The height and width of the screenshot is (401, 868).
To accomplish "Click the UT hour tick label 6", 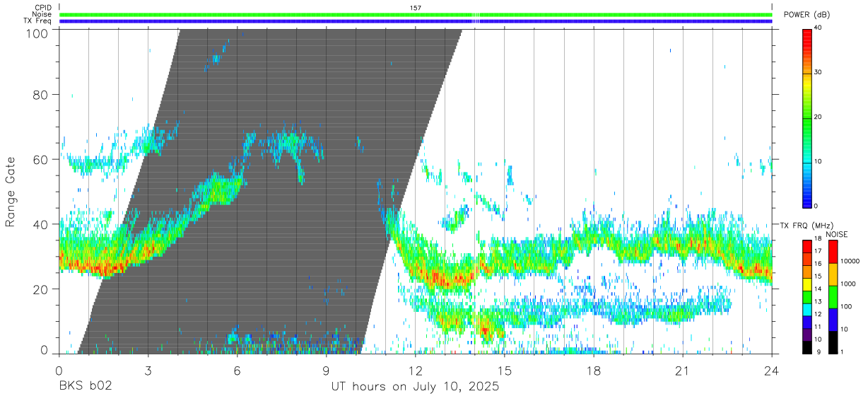I will click(x=237, y=371).
